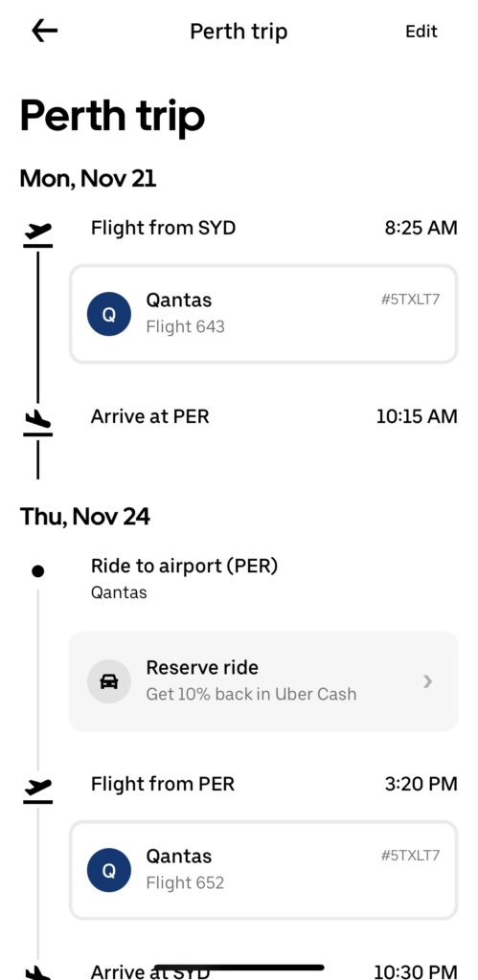
Task: Click the landing plane icon at PER
Action: 37,422
